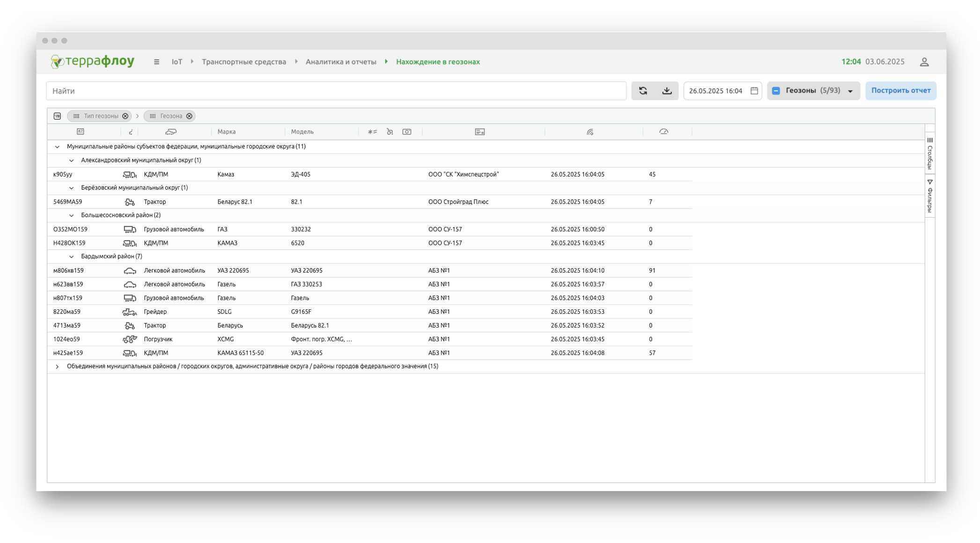Screen dimensions: 980x543
Task: Click the tractor icon in row 4713ма59
Action: coord(130,326)
